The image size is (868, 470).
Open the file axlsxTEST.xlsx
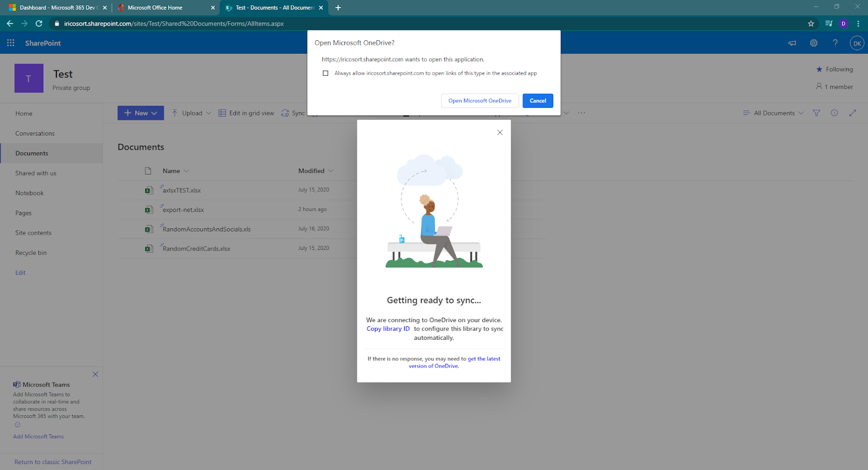(182, 190)
